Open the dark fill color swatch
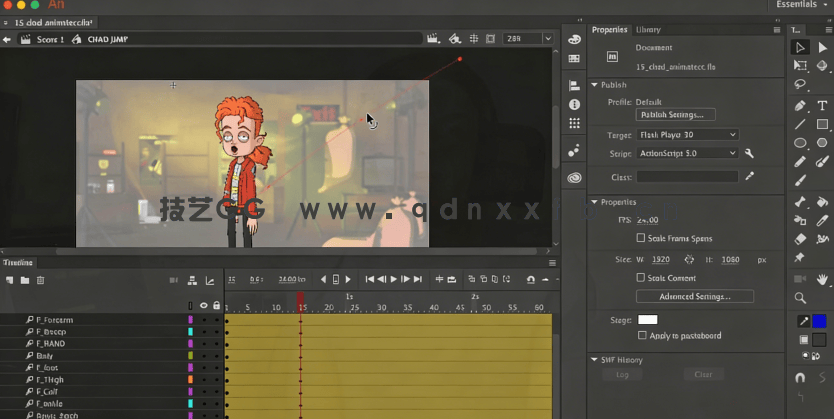Viewport: 834px width, 419px height. 819,339
